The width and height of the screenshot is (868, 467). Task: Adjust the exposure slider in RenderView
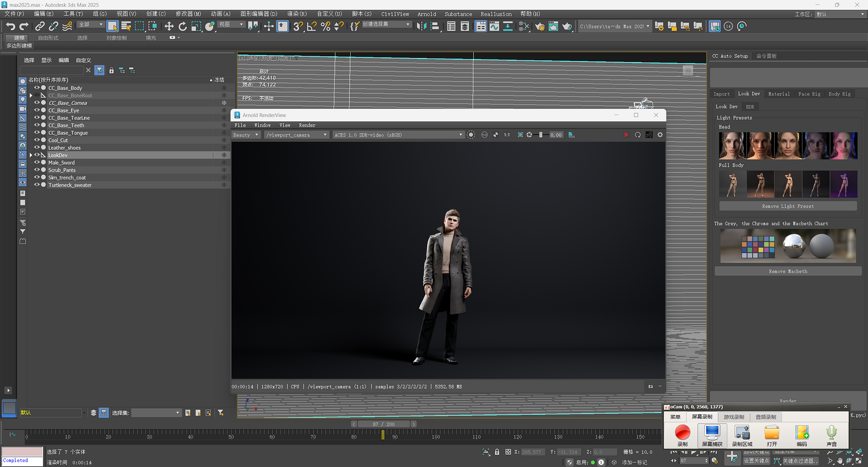(x=540, y=135)
